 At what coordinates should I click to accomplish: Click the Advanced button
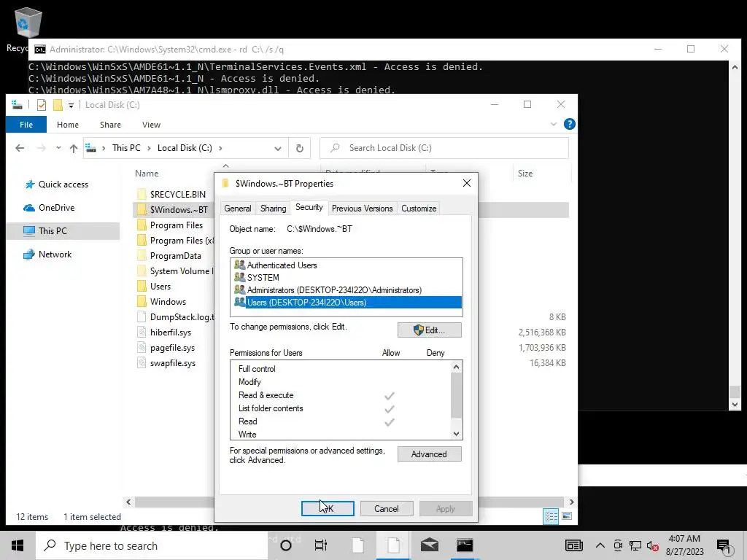[x=429, y=454]
